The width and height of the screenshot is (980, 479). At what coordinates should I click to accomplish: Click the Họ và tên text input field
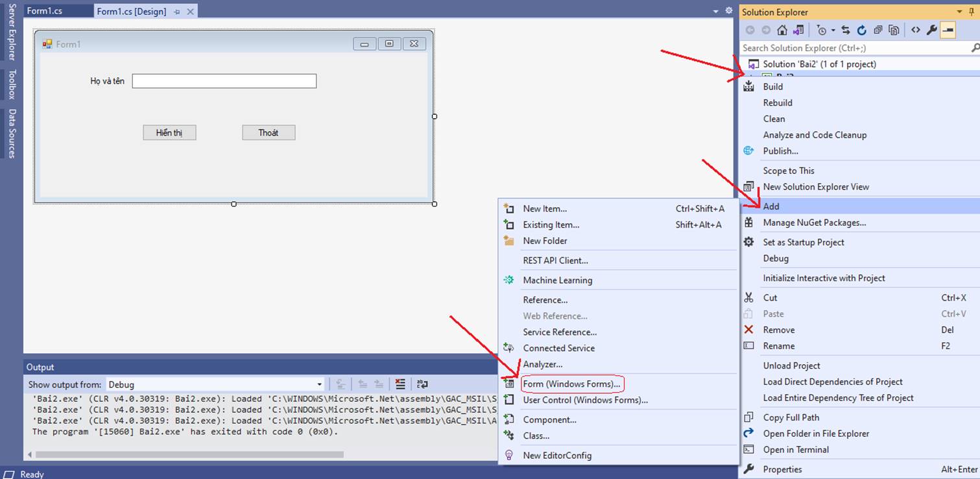(223, 80)
